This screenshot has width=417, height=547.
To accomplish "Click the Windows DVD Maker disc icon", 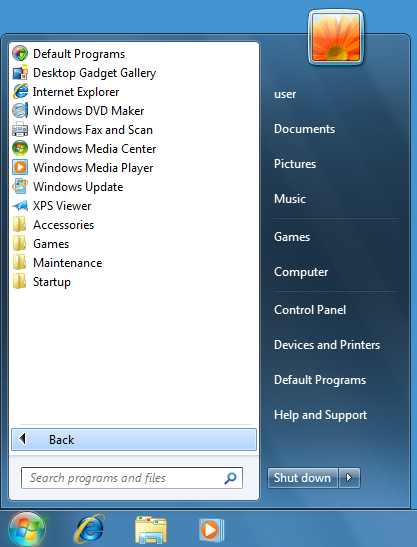I will tap(20, 111).
